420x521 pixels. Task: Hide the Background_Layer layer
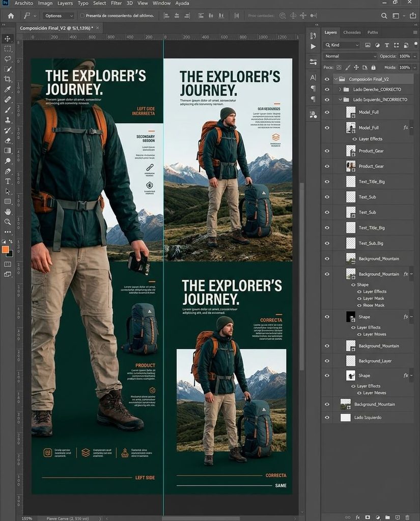click(x=327, y=361)
